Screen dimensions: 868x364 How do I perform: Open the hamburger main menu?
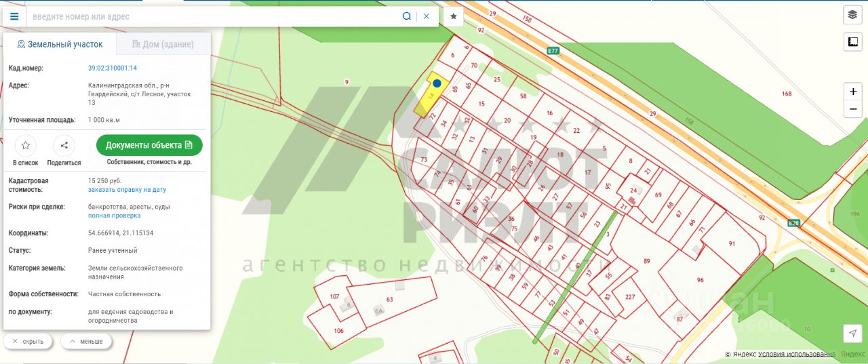[14, 16]
